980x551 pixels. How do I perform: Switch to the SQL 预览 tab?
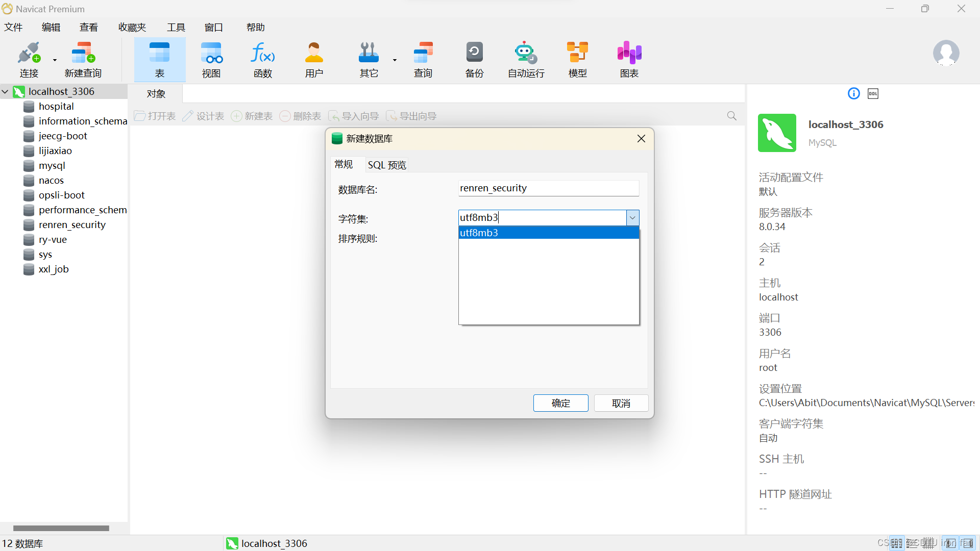[x=387, y=165]
